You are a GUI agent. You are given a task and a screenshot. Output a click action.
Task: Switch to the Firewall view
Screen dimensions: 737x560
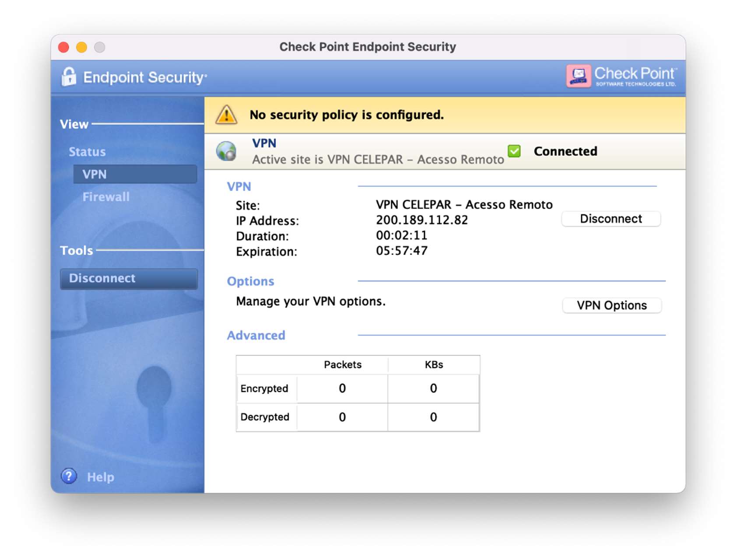click(106, 197)
